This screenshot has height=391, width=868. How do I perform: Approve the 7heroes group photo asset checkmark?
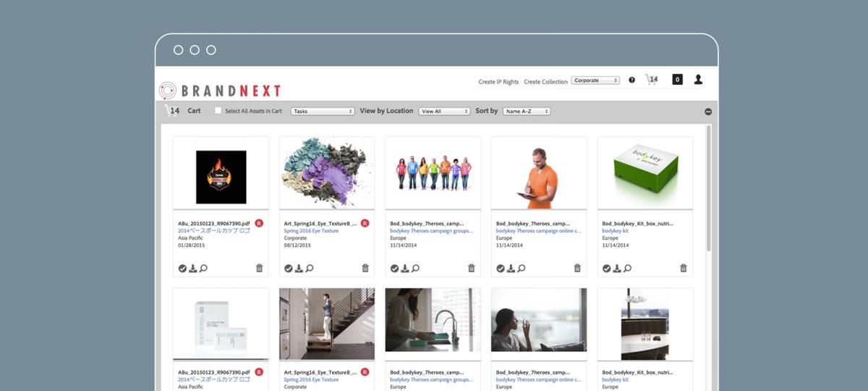point(394,268)
